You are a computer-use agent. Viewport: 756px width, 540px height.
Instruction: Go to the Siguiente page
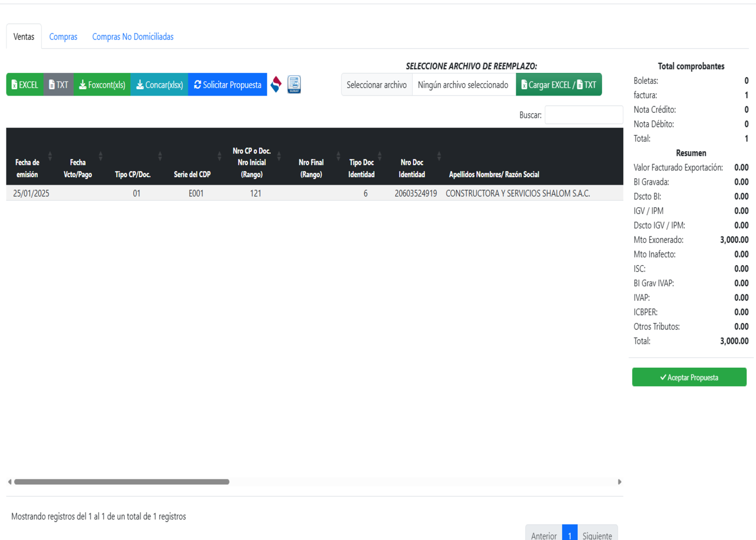pos(597,535)
